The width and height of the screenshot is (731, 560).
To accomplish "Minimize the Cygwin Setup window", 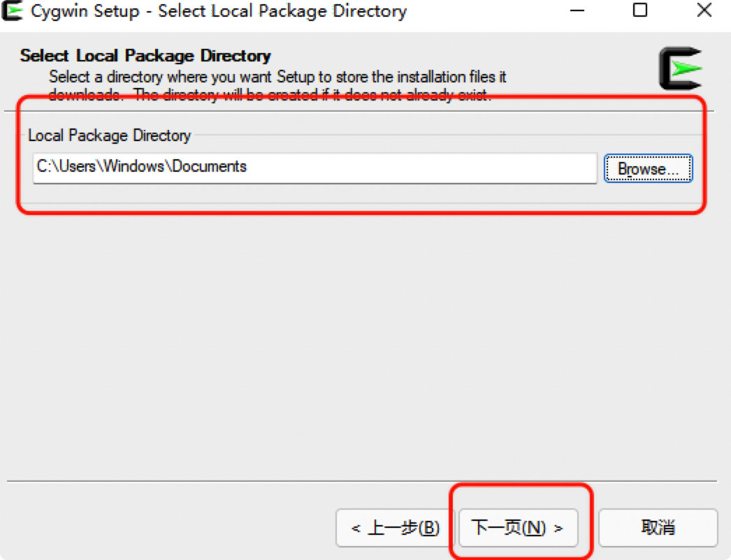I will point(577,10).
